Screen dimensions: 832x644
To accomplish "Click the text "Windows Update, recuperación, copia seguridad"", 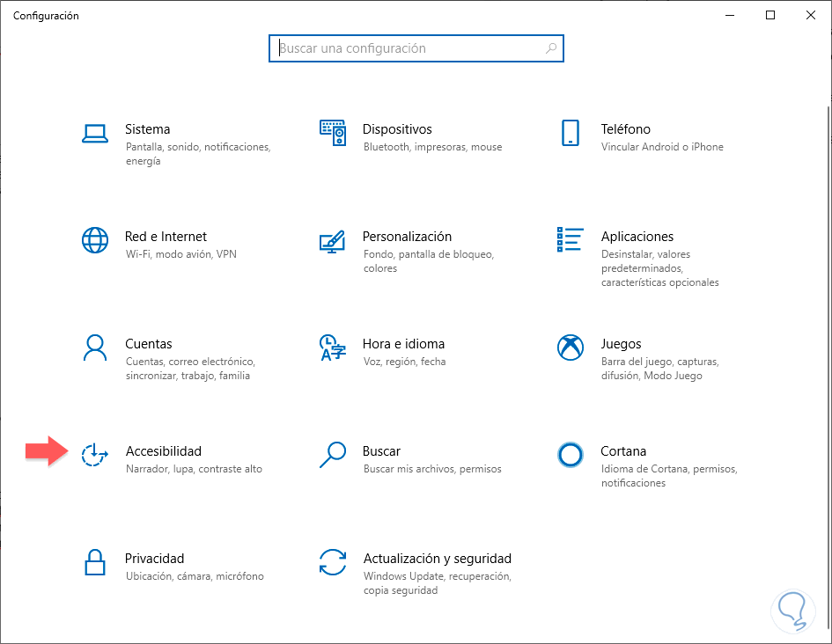I will [x=438, y=583].
